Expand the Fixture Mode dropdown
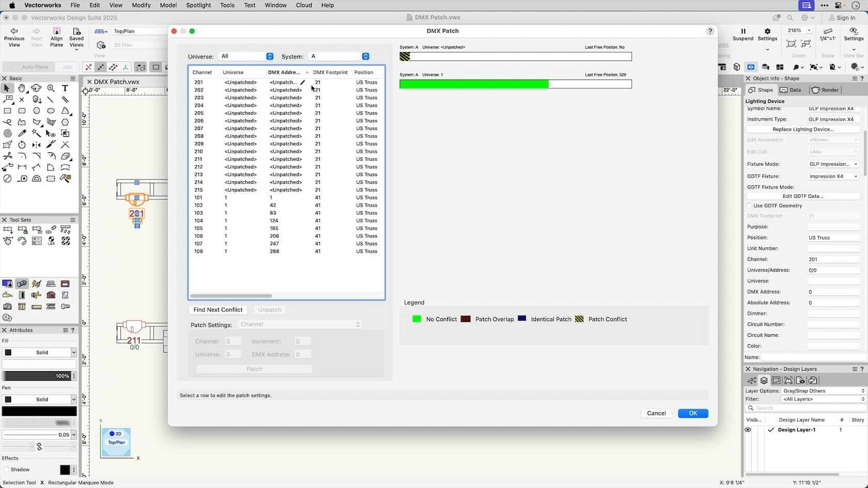This screenshot has width=868, height=488. coord(833,164)
